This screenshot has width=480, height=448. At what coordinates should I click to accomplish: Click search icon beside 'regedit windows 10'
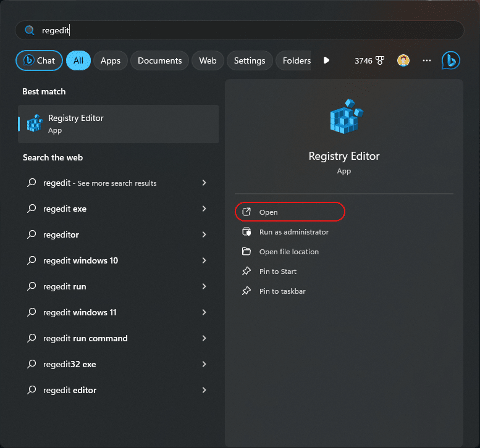(32, 260)
